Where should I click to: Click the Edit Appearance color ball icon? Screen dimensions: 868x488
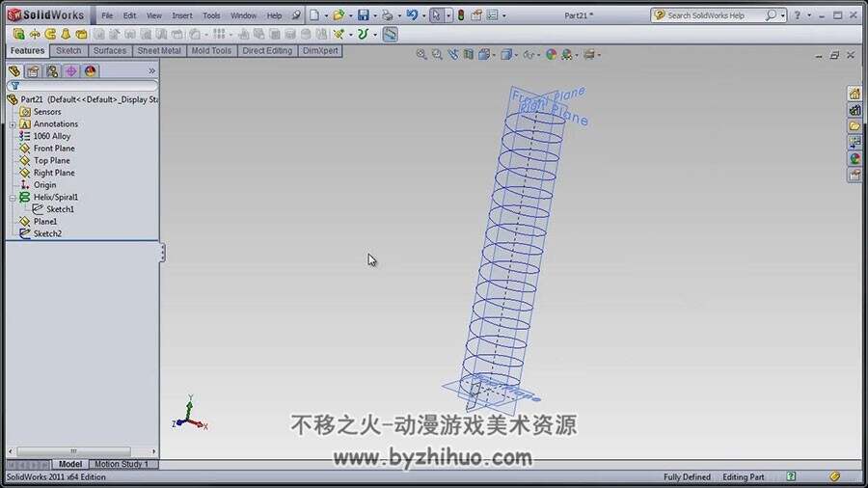551,54
